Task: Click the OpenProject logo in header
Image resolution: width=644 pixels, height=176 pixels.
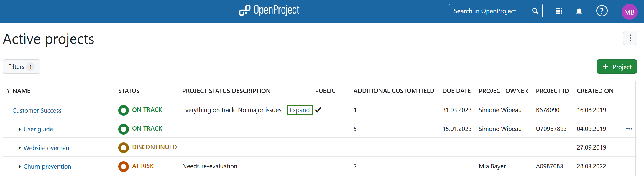Action: 269,11
